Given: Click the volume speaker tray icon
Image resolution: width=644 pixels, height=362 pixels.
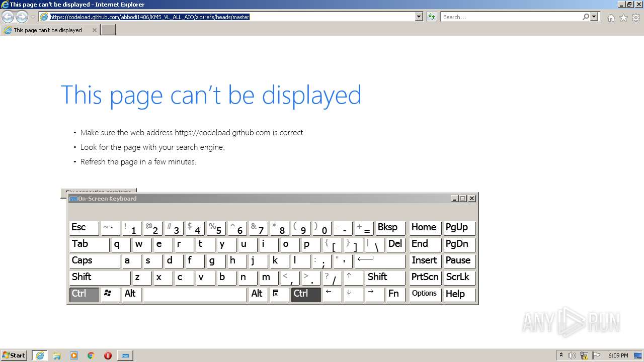Looking at the screenshot, I should point(572,355).
